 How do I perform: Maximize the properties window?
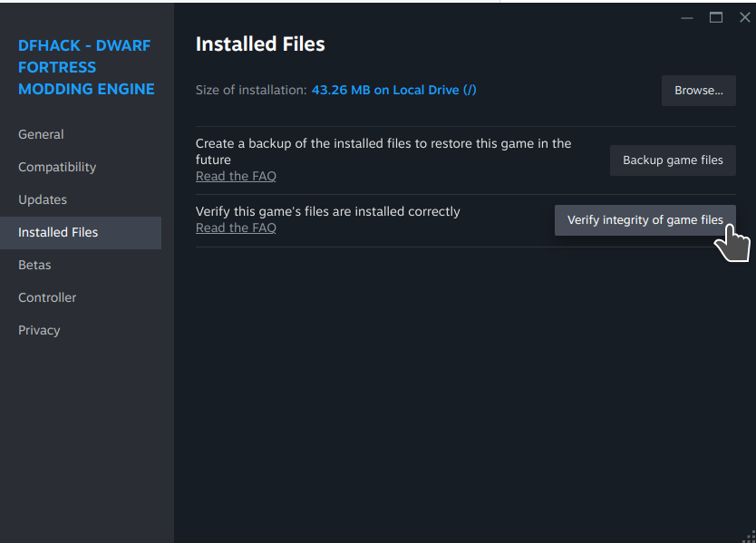715,17
